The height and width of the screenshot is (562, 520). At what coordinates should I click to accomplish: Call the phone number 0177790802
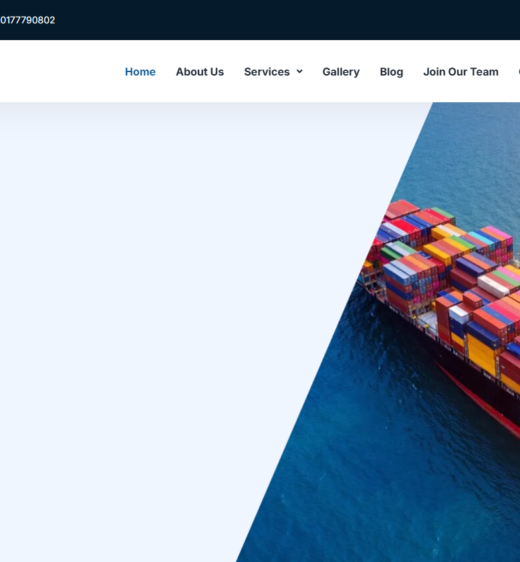[x=27, y=20]
